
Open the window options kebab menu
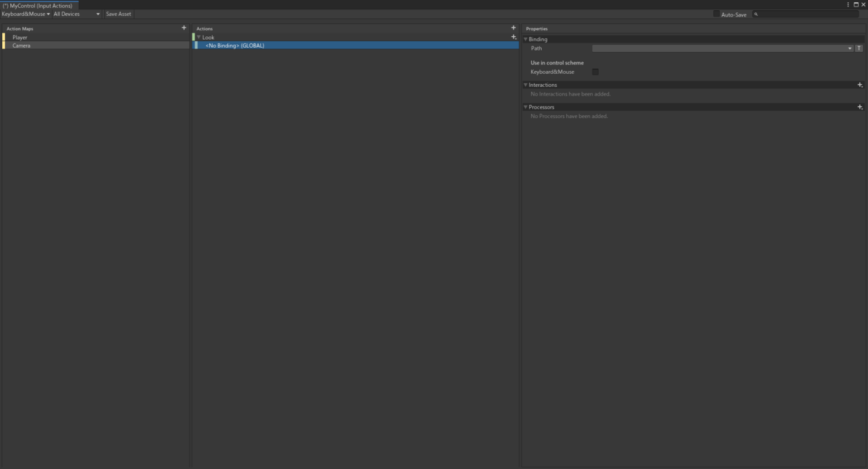[848, 4]
